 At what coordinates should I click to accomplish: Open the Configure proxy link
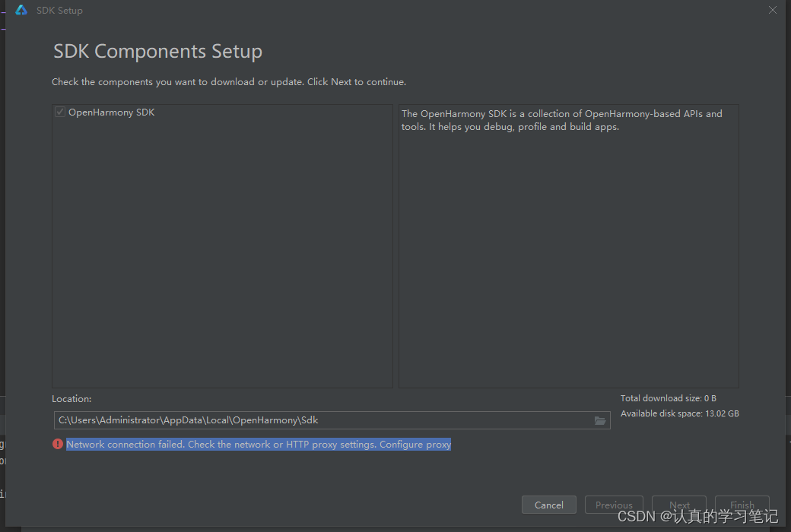pos(415,444)
